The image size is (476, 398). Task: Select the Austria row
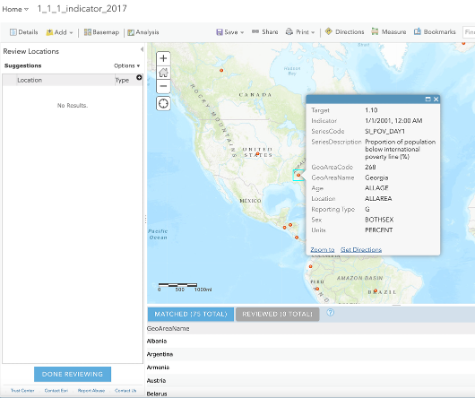click(x=311, y=380)
